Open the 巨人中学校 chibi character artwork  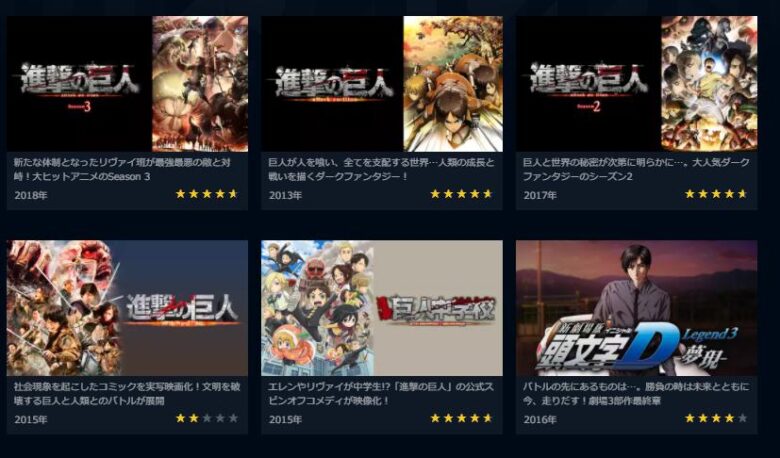[x=317, y=308]
